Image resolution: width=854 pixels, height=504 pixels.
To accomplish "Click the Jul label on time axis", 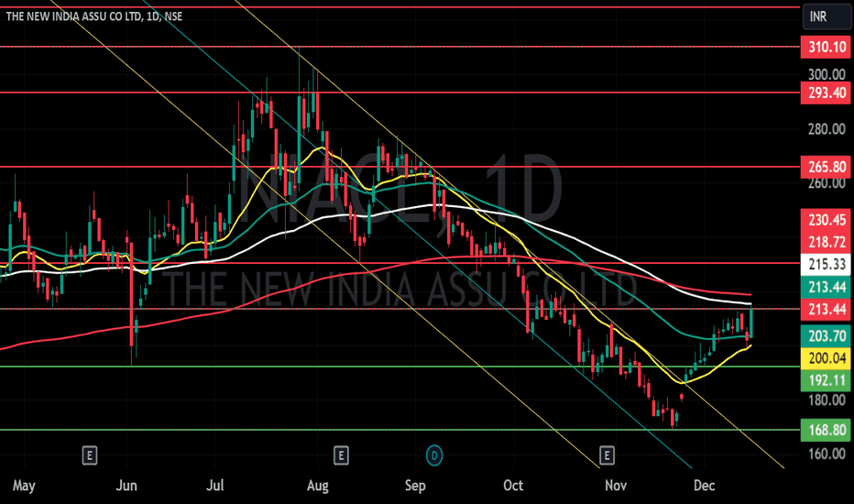I will 215,486.
